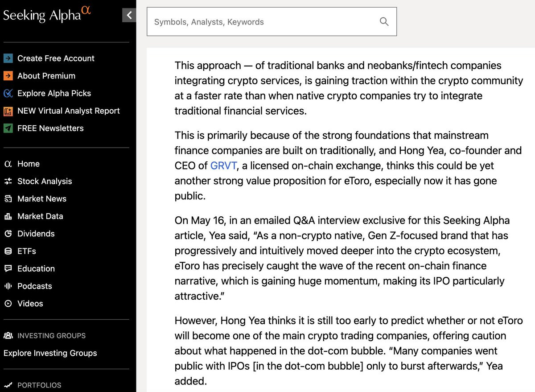Click the Videos play icon

[8, 303]
